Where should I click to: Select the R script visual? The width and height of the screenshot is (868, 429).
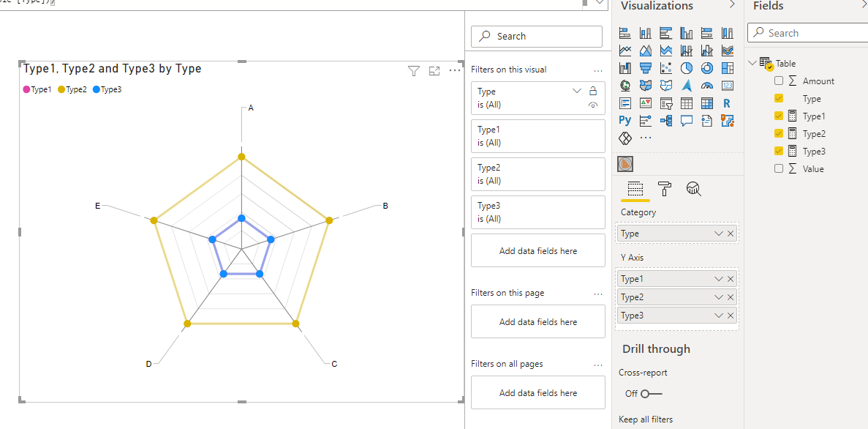(x=728, y=103)
